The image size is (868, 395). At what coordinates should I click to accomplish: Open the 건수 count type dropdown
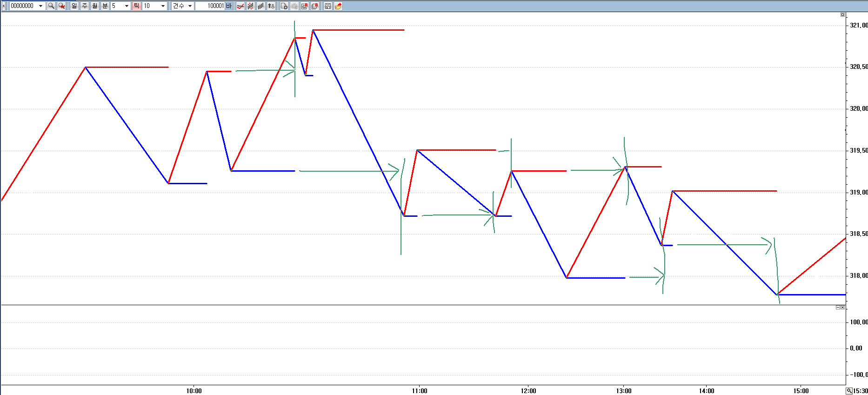[x=190, y=6]
